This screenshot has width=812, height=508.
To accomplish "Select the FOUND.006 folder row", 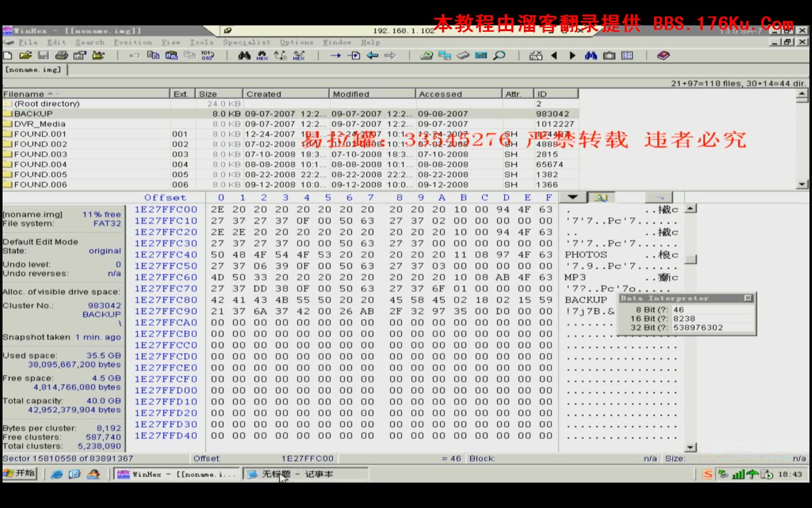I will pos(291,185).
